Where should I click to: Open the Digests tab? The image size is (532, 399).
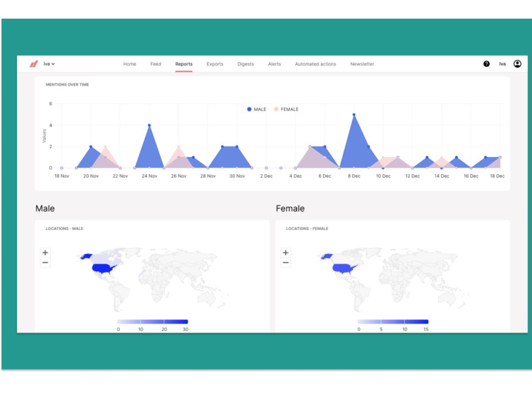(246, 64)
